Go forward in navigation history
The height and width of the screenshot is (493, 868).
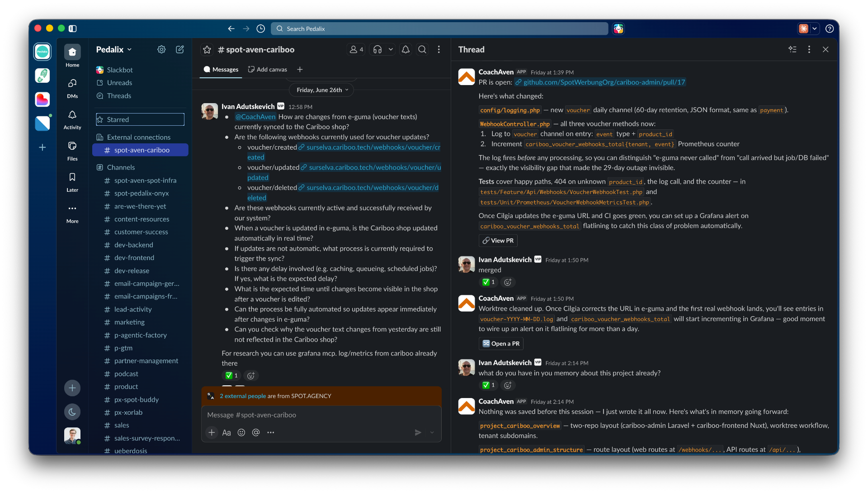pos(246,28)
